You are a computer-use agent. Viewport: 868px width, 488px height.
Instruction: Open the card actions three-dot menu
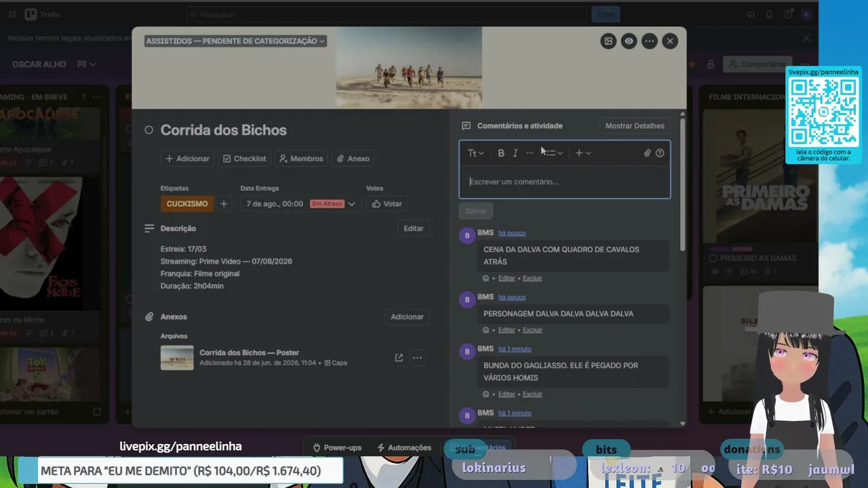(x=650, y=41)
